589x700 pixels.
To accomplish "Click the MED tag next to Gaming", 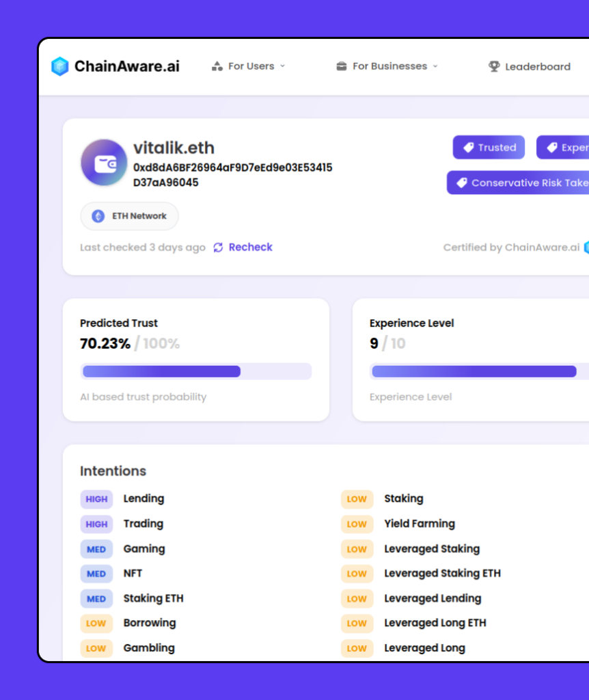I will click(x=96, y=549).
